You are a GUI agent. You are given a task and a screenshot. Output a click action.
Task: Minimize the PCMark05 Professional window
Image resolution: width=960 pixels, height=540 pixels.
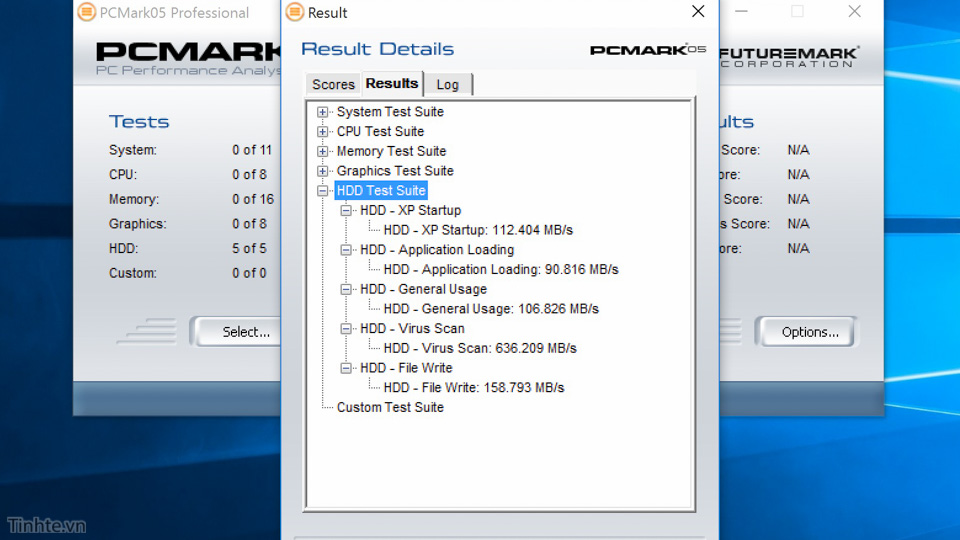(741, 12)
